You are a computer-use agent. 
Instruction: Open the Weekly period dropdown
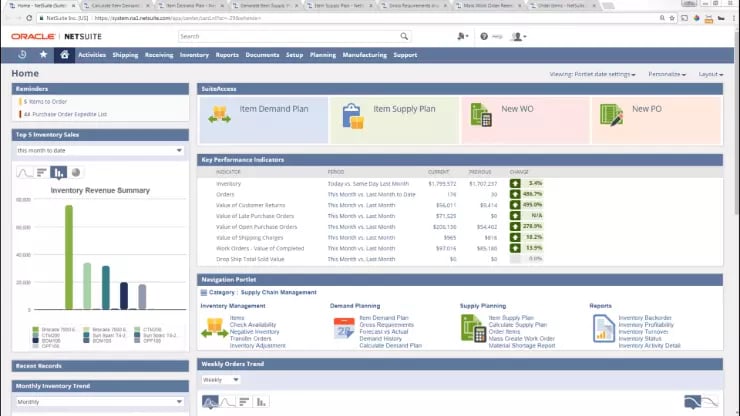[x=220, y=380]
